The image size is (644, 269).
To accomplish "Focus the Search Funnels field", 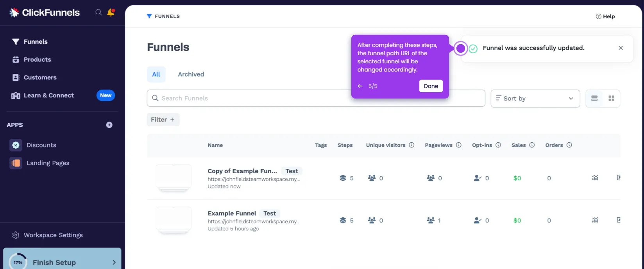I will (316, 98).
